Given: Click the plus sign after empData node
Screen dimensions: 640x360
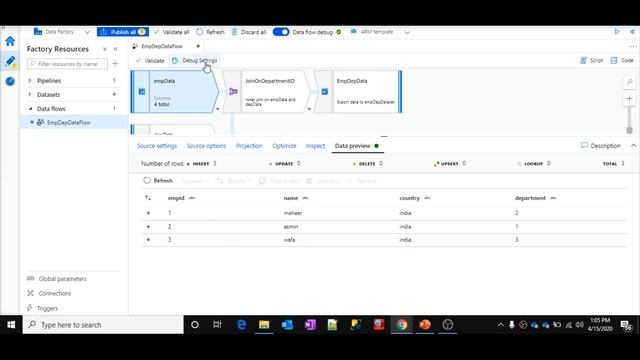Looking at the screenshot, I should pos(218,109).
